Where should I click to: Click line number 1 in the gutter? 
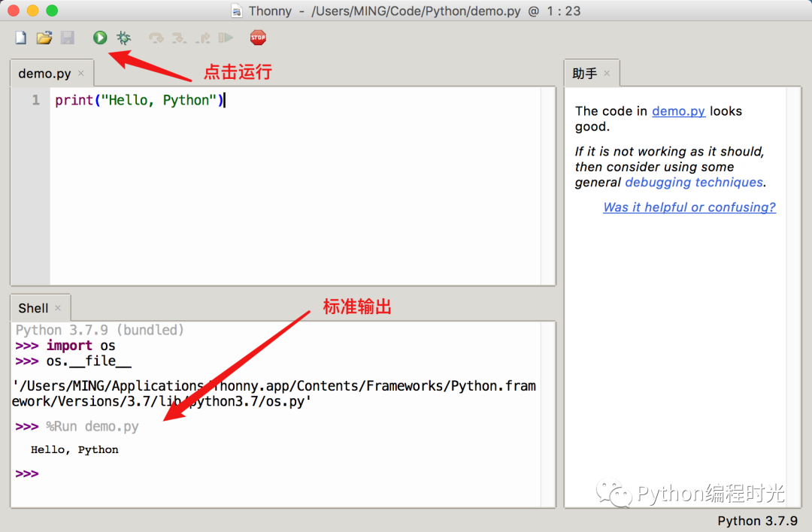click(36, 100)
